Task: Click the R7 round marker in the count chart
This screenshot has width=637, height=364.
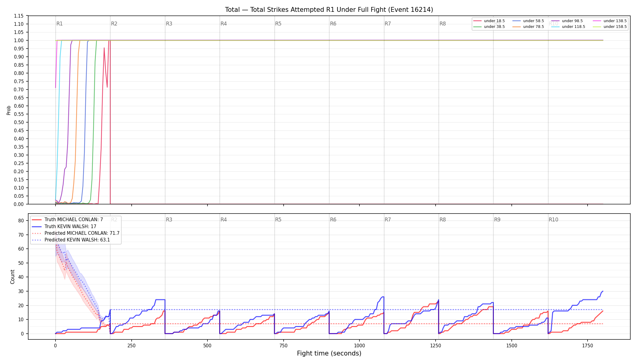Action: point(388,220)
